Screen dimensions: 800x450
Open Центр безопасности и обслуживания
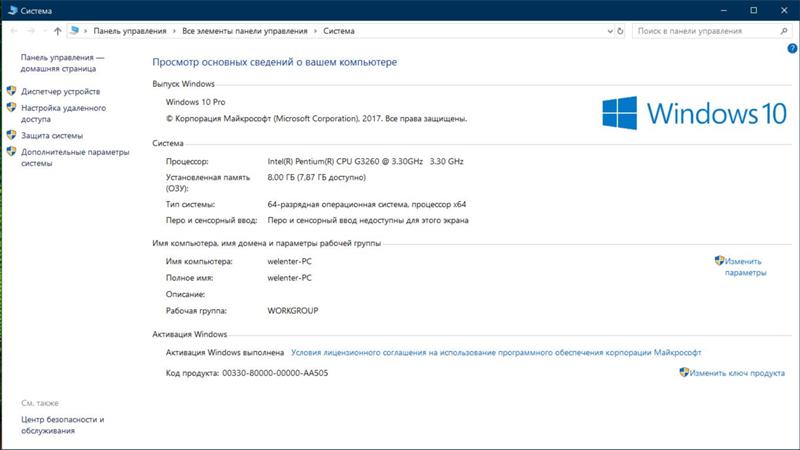click(x=62, y=425)
